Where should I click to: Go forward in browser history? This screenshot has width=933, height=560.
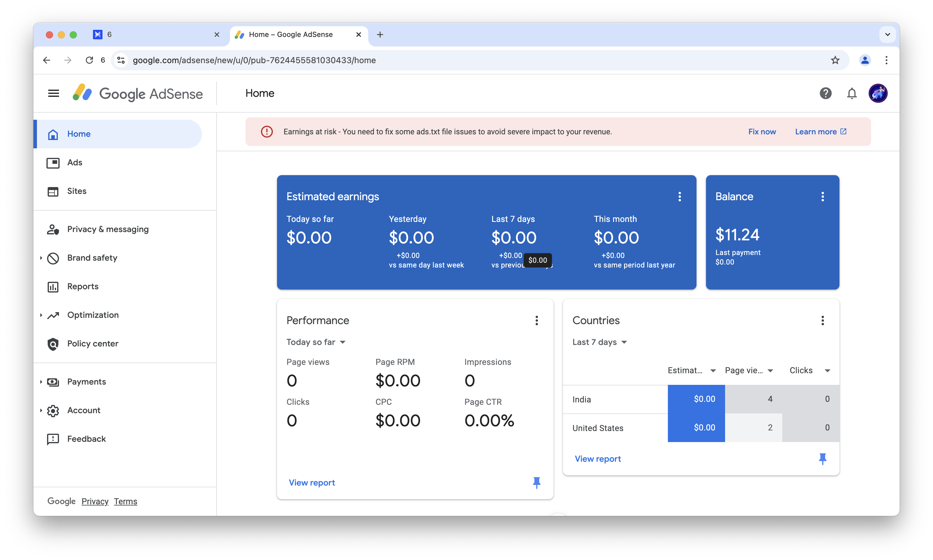pyautogui.click(x=68, y=60)
